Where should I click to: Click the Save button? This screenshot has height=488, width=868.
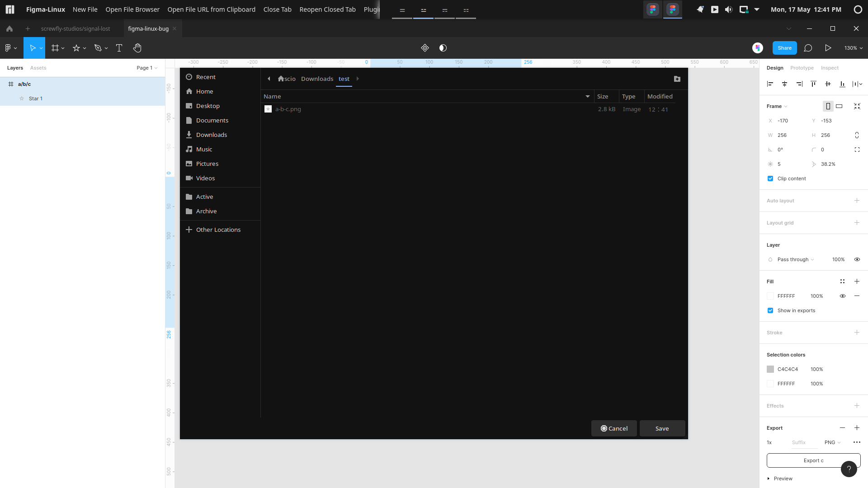coord(662,428)
